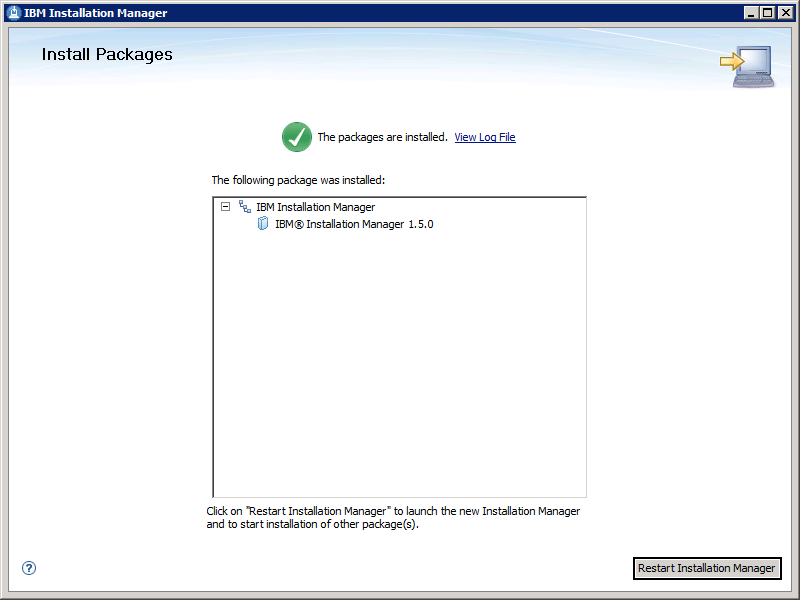Select the IBM® Installation Manager 1.5.0 entry

[354, 224]
